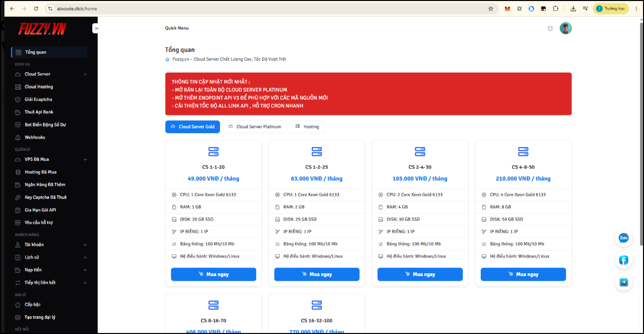Screen dimensions: 644x334
Task: Purchase the CS 2-4-30 plan via Mua ngay
Action: pos(420,274)
